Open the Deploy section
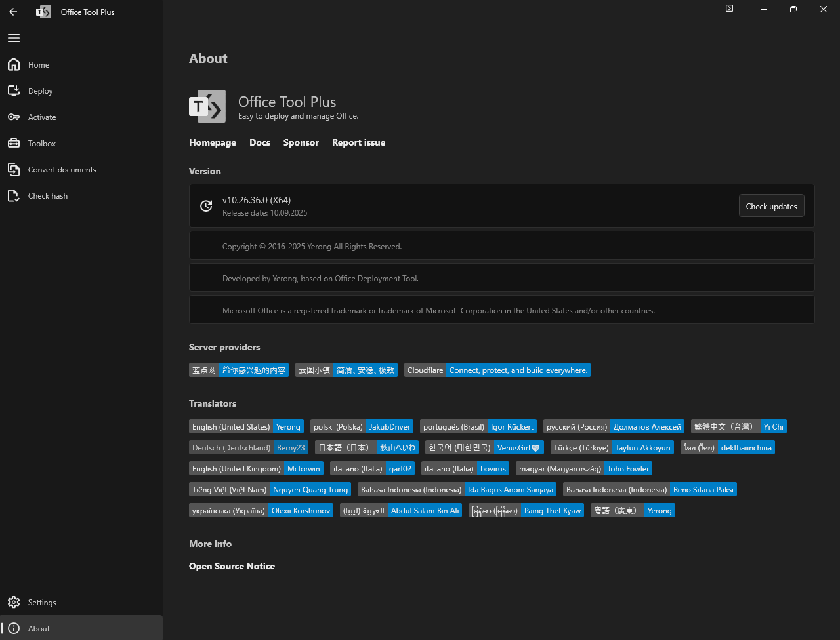 (81, 90)
